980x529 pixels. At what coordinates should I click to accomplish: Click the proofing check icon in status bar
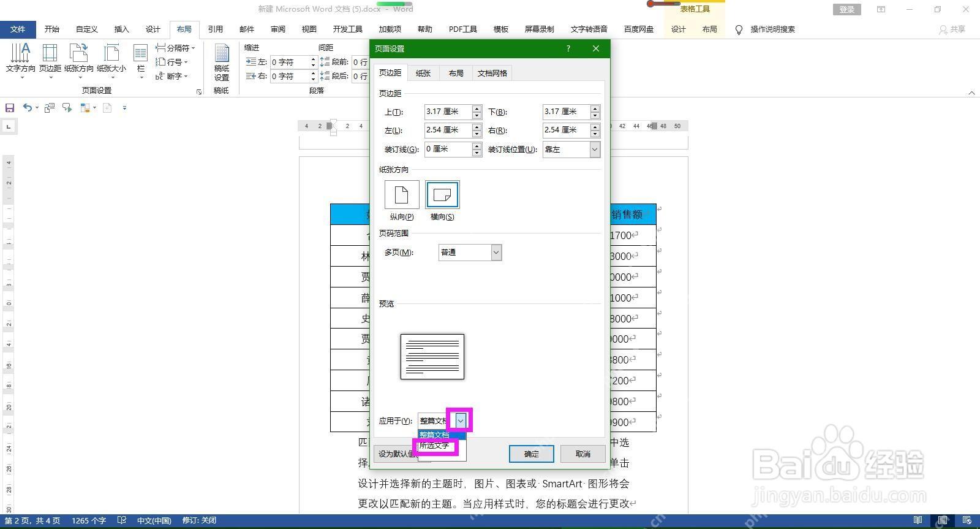pos(121,520)
